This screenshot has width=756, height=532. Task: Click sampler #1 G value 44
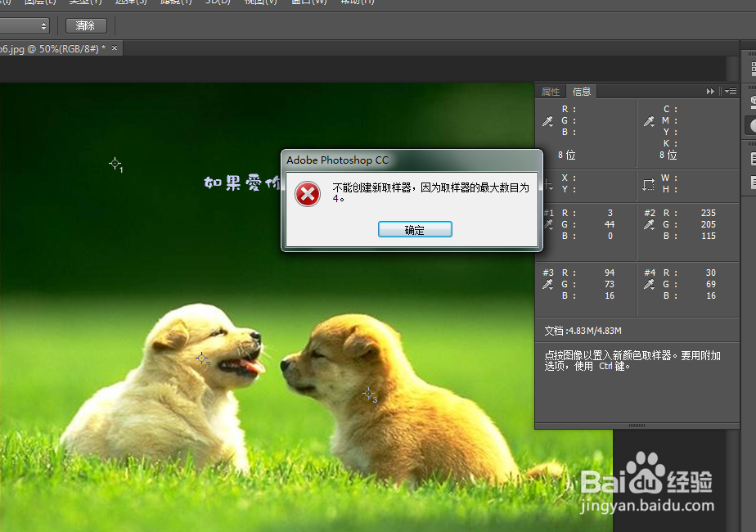(x=610, y=224)
